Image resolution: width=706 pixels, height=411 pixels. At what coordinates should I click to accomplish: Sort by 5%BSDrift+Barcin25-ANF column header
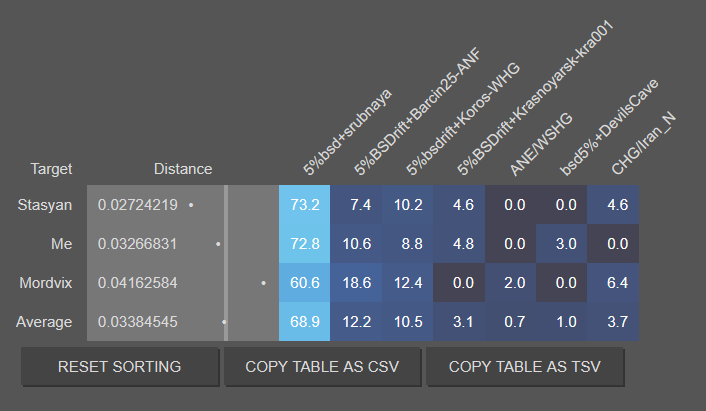(417, 112)
